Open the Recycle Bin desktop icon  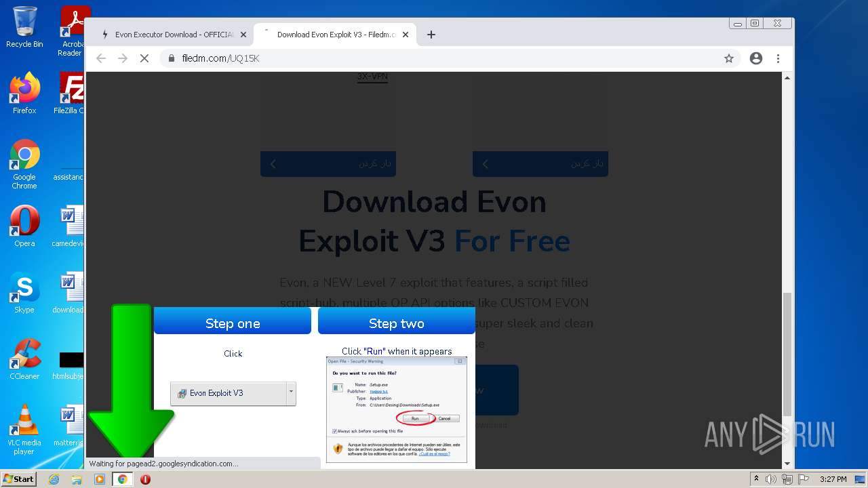(24, 27)
